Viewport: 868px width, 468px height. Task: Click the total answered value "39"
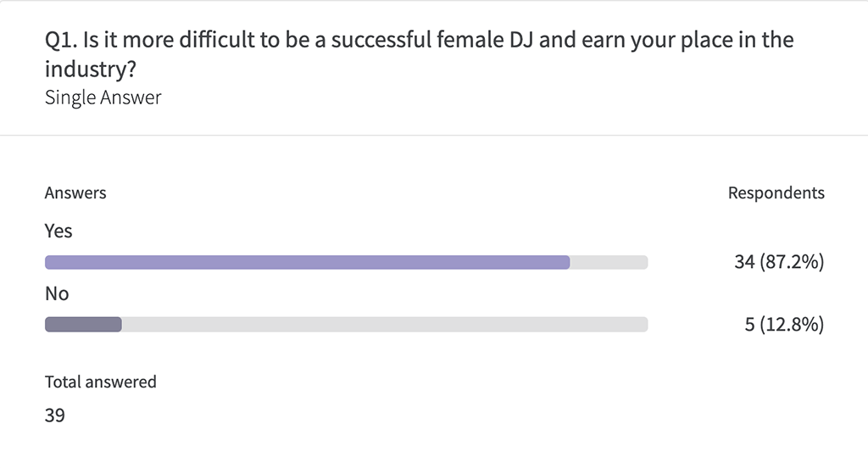[55, 415]
